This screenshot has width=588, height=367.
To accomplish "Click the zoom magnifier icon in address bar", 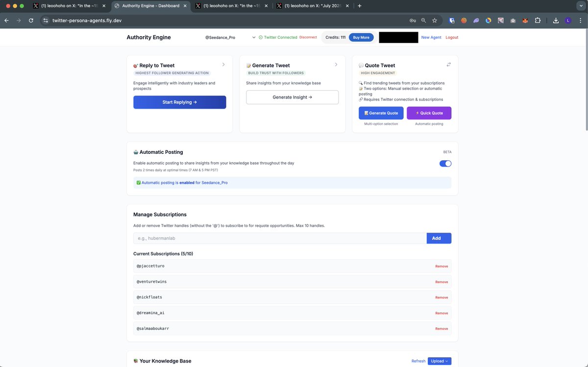I will point(423,21).
